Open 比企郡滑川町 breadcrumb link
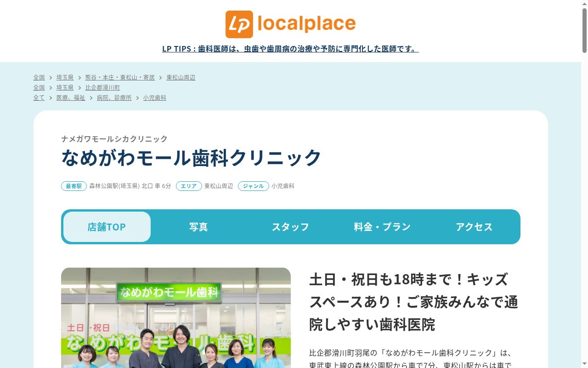588x368 pixels. pos(102,87)
